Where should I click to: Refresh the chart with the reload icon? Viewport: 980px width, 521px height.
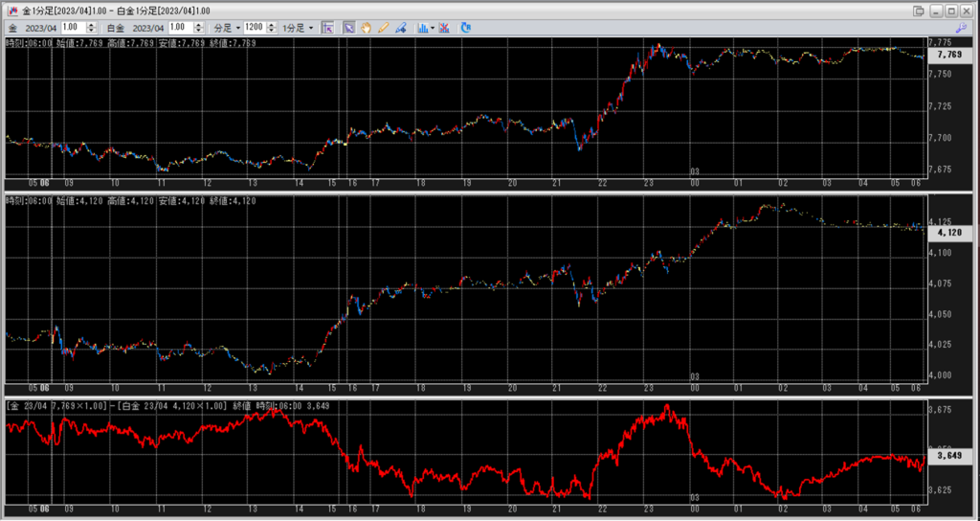pos(466,28)
